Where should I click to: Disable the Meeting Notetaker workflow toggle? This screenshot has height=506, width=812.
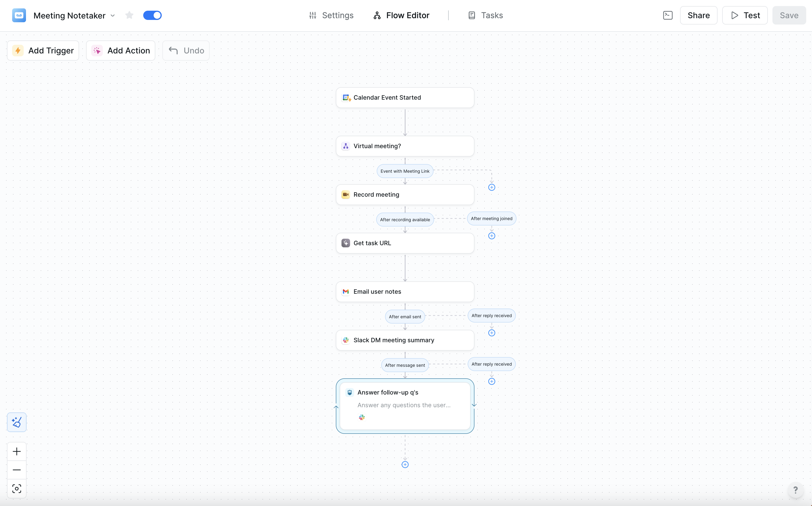152,15
